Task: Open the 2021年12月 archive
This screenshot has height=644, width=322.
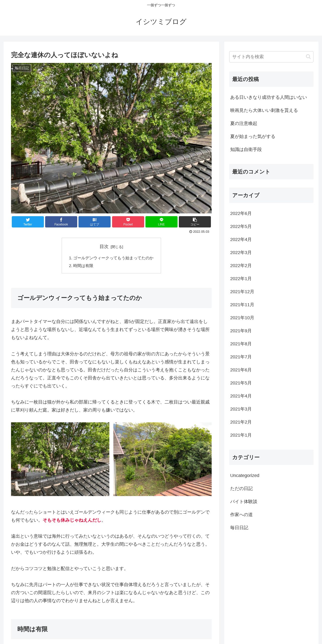Action: click(x=242, y=292)
